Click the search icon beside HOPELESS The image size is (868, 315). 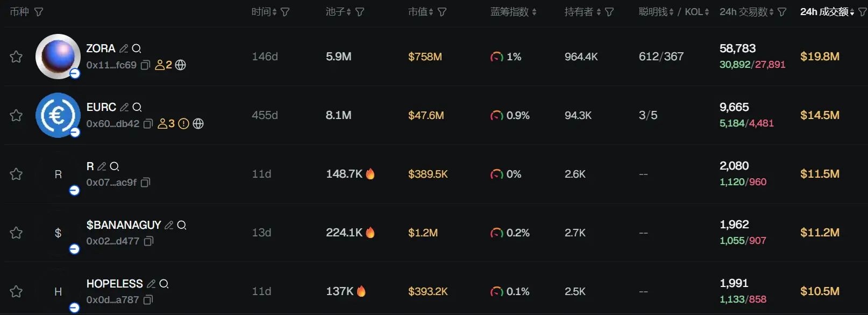point(164,284)
